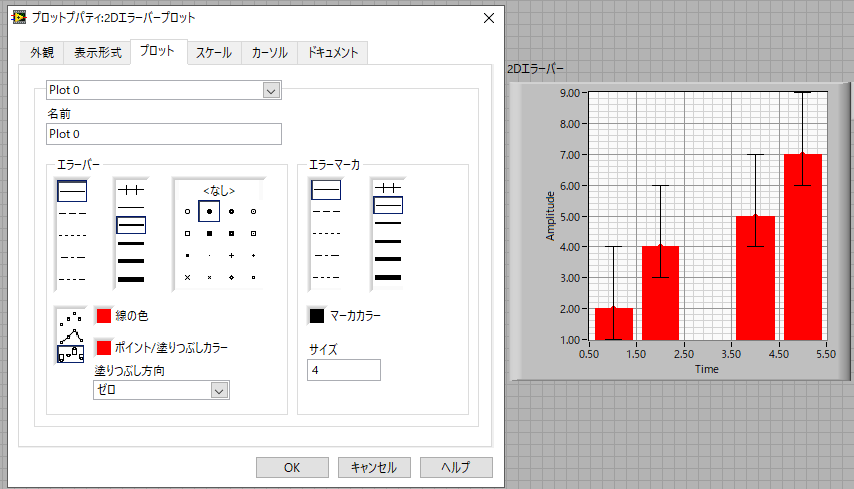
Task: Open the red 線の色 color swatch
Action: point(102,316)
